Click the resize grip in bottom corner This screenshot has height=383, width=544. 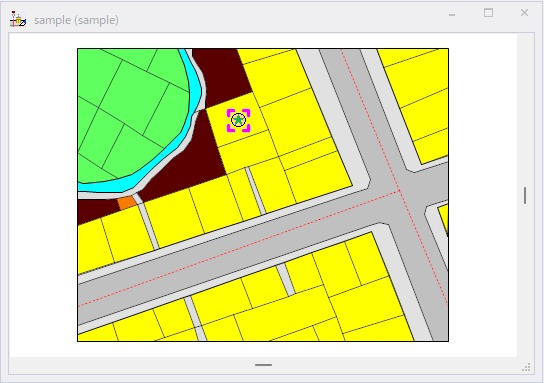pos(526,367)
